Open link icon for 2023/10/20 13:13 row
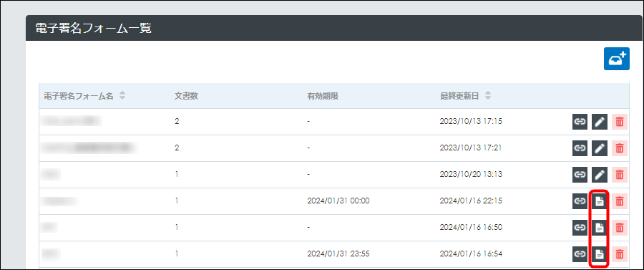Screen dimensions: 644x270 click(580, 175)
